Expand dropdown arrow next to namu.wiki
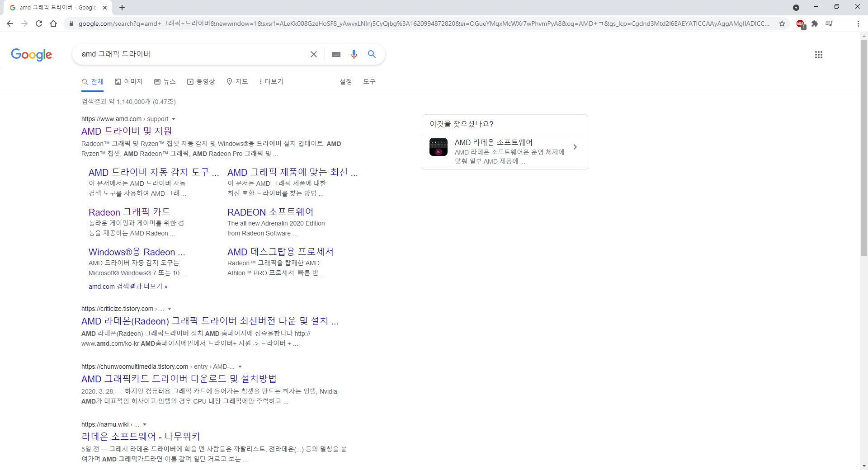The image size is (868, 470). pyautogui.click(x=145, y=425)
